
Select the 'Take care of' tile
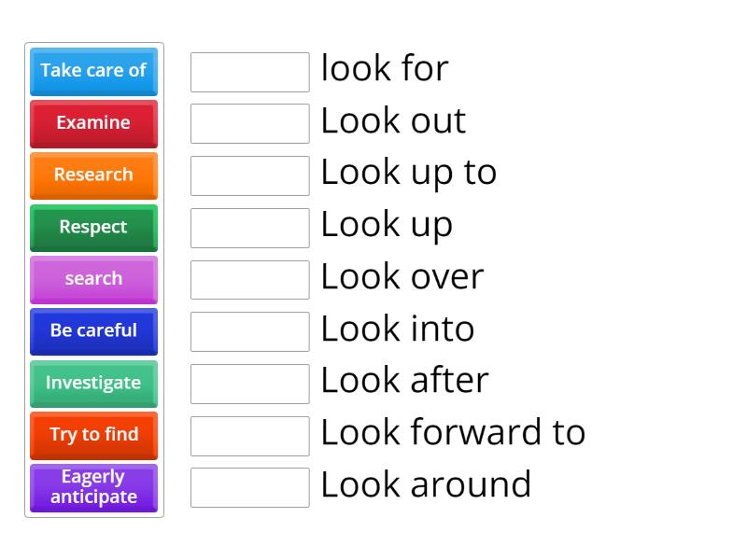pos(93,71)
